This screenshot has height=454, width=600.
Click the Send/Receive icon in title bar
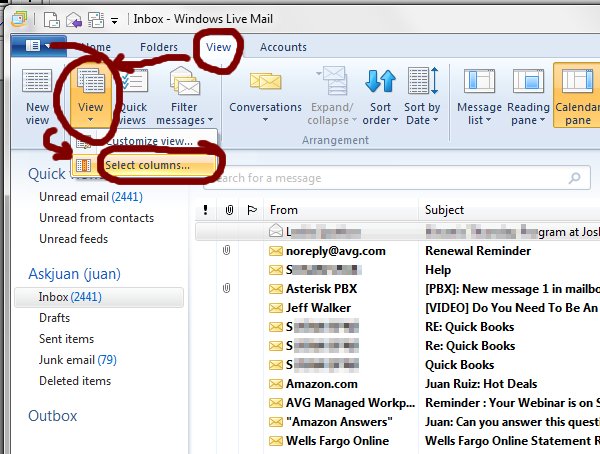click(96, 20)
